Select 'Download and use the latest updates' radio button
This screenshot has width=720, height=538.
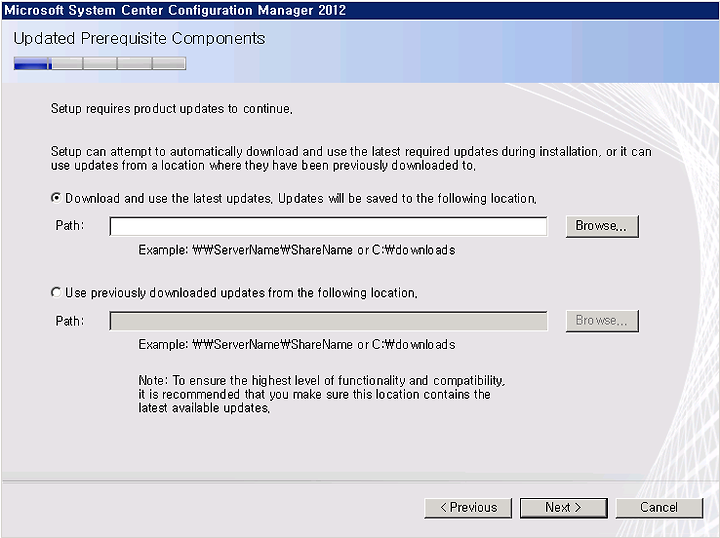56,198
